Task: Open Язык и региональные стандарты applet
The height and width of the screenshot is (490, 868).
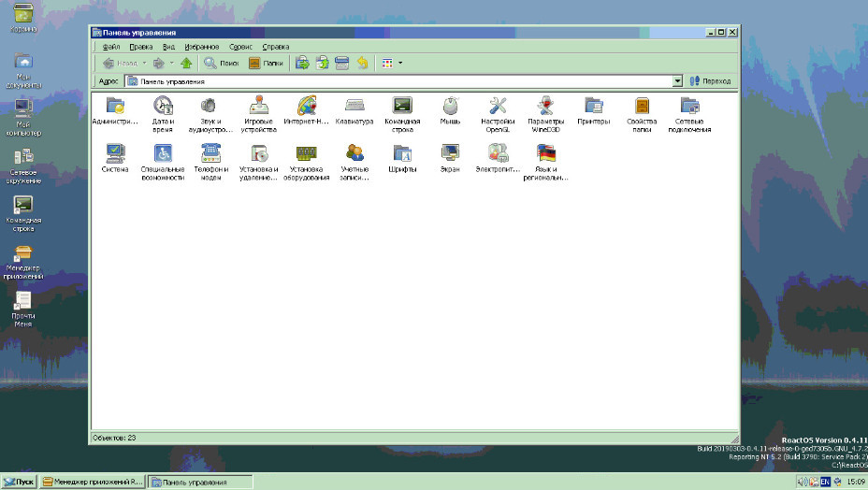Action: coord(546,162)
